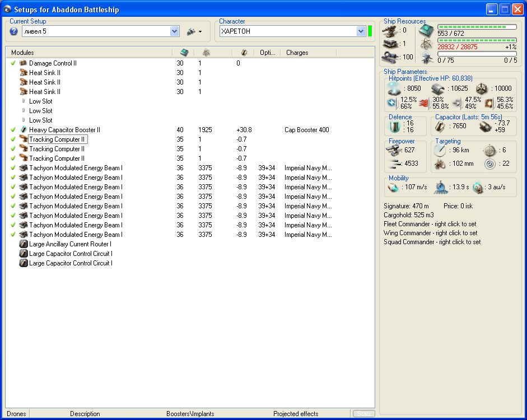Click the scan resolution icon (102 mm)

[440, 164]
